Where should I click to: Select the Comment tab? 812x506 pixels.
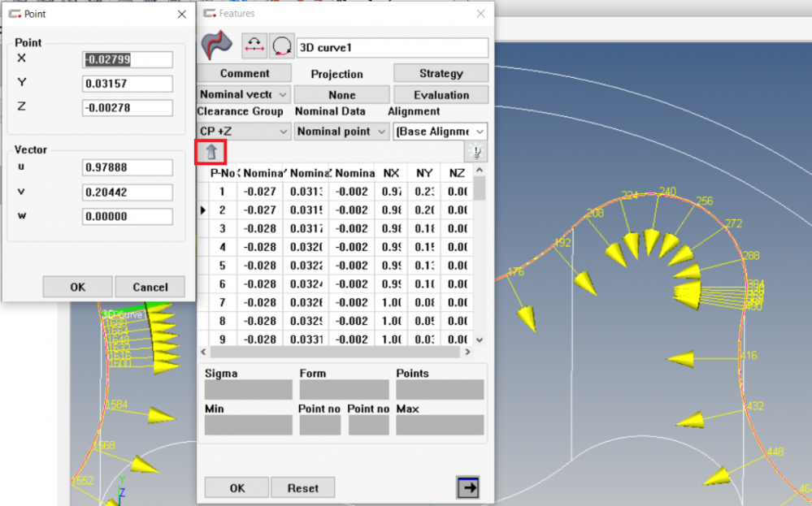coord(245,72)
